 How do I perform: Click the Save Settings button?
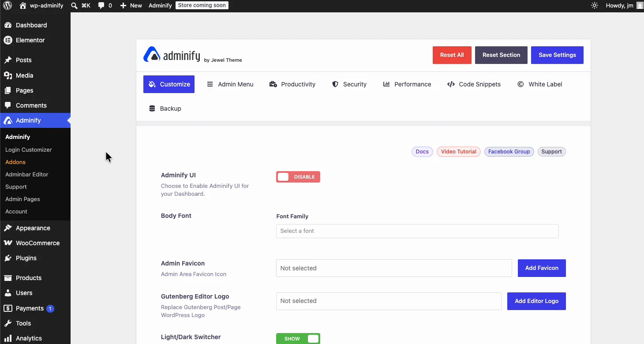coord(558,55)
